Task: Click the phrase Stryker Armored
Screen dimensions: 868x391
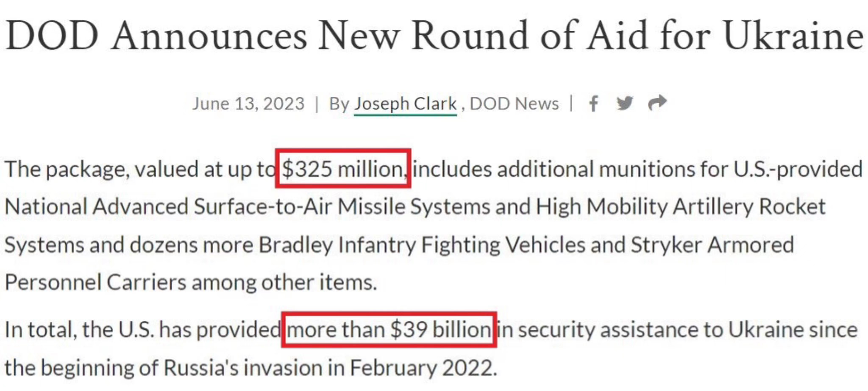Action: (712, 245)
